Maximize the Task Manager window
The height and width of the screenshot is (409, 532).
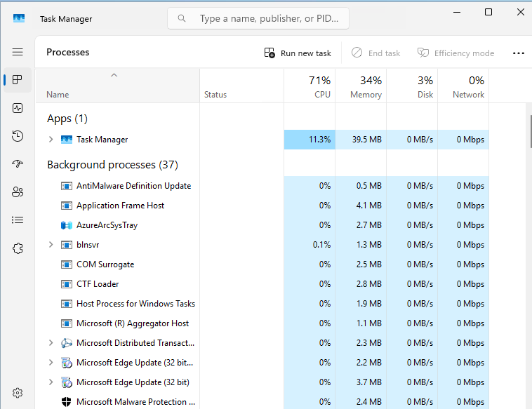pos(488,12)
